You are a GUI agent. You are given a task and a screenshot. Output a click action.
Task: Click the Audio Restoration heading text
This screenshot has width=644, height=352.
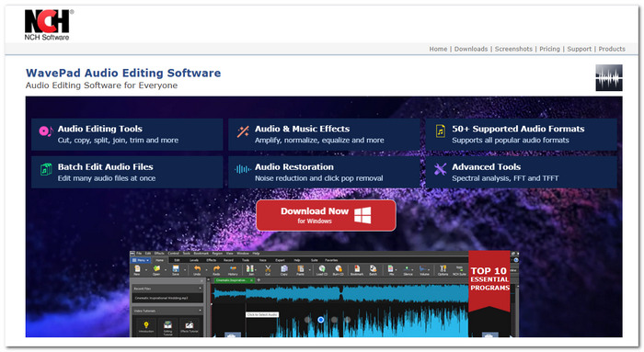click(x=294, y=167)
